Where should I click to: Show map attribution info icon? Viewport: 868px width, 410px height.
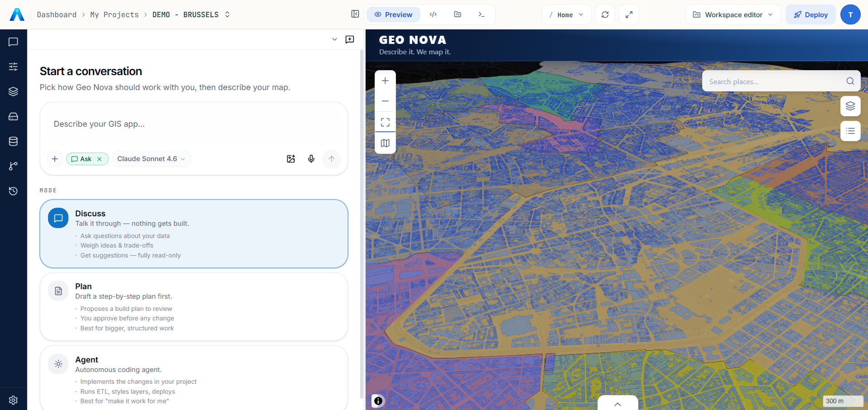(x=378, y=400)
